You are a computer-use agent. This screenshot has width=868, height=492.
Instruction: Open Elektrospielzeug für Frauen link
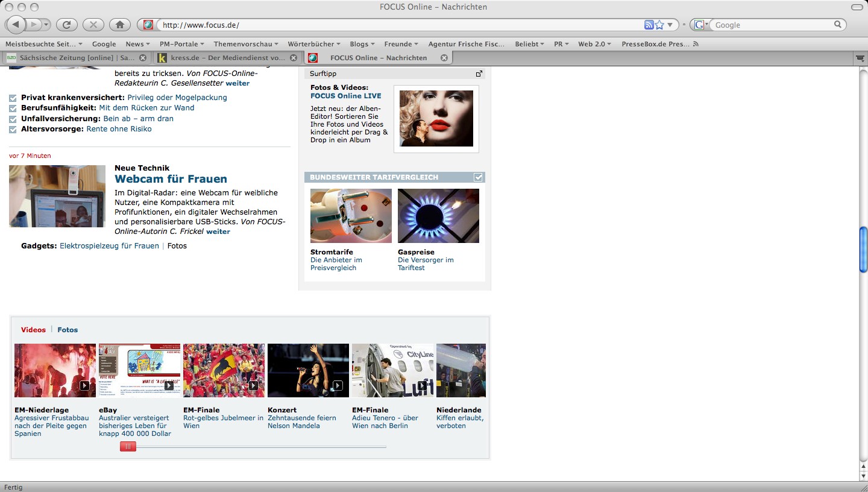[x=109, y=246]
